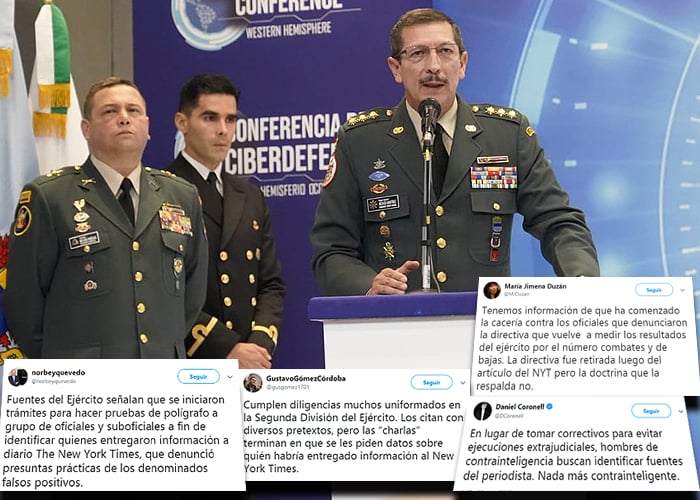Expand tweet options for María Jimena Duzán
Screen dimensions: 700x500
[x=682, y=290]
